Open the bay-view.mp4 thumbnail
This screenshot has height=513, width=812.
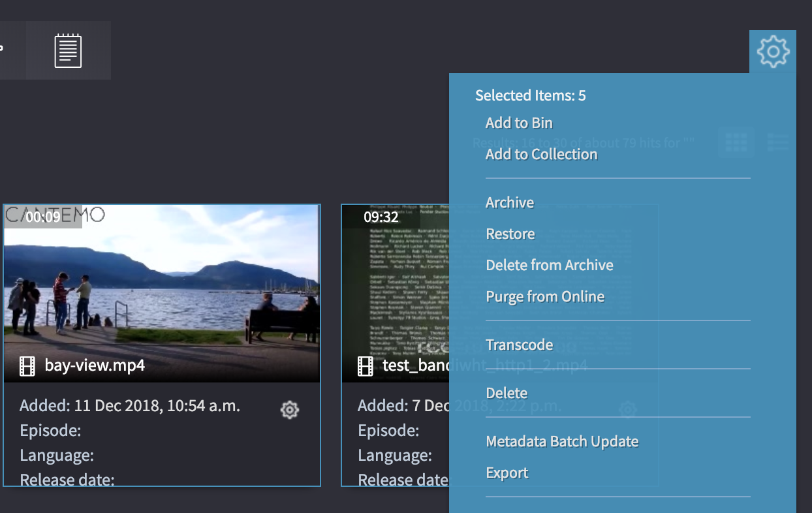pos(162,294)
